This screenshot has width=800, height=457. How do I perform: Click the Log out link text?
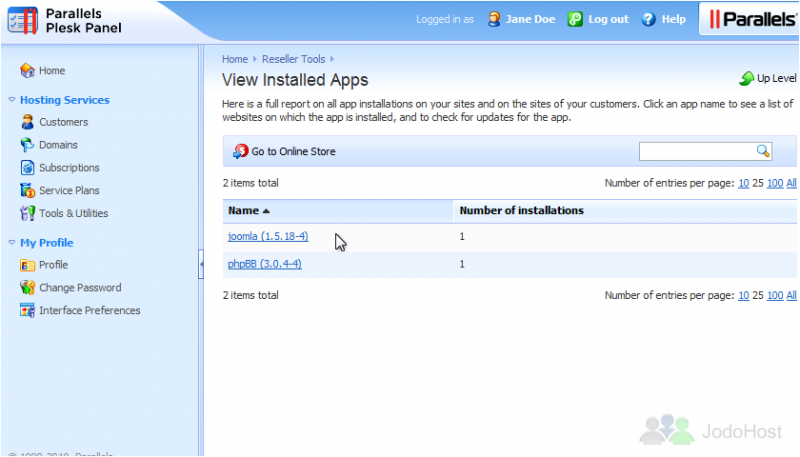pyautogui.click(x=608, y=19)
